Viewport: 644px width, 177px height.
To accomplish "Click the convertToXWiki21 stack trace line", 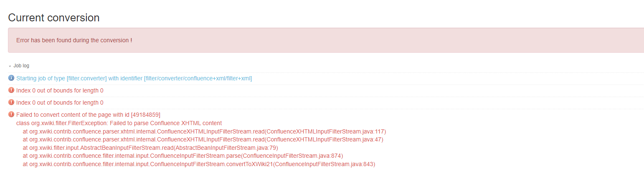I will 199,164.
